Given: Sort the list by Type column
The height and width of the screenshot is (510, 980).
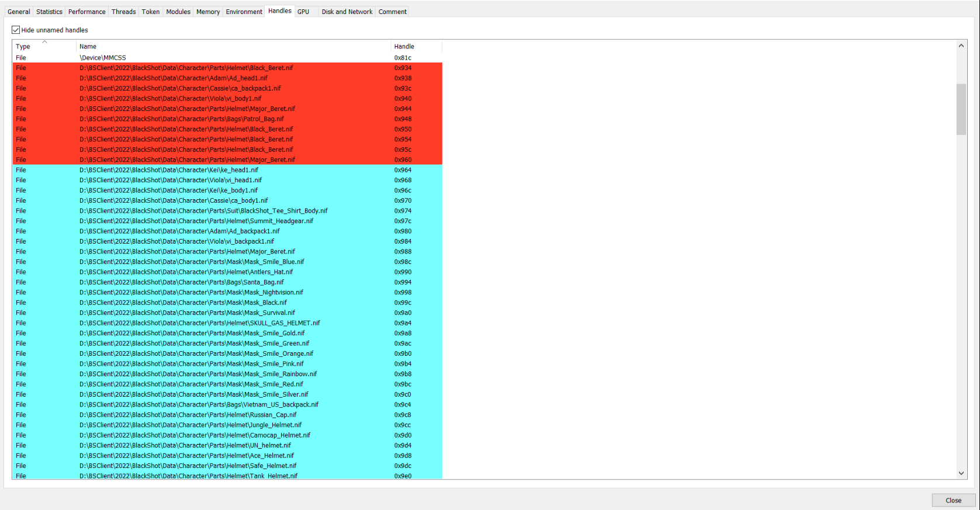Looking at the screenshot, I should (x=44, y=46).
